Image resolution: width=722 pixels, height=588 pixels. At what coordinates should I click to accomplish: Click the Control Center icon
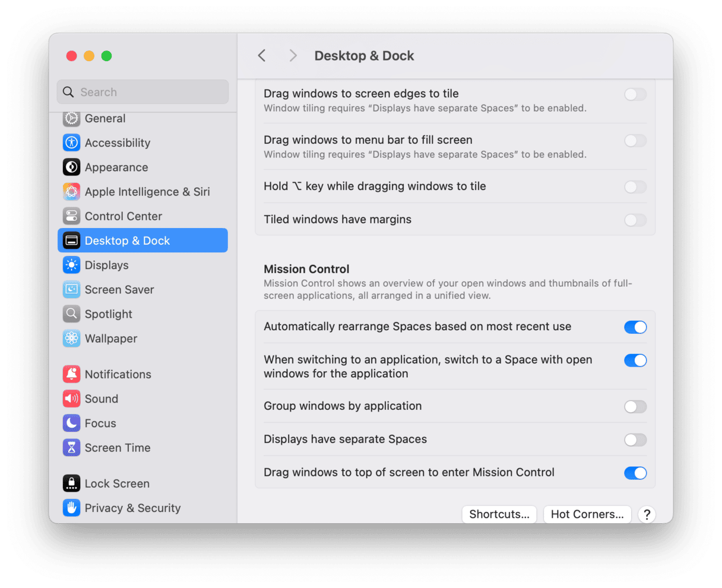pos(71,216)
